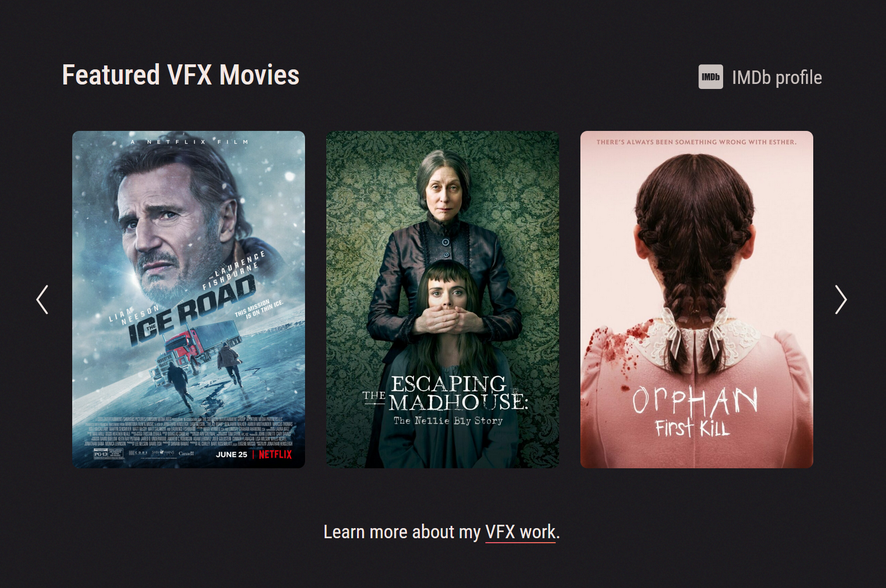The width and height of the screenshot is (886, 588).
Task: View the Orphan First Kill poster
Action: 697,299
